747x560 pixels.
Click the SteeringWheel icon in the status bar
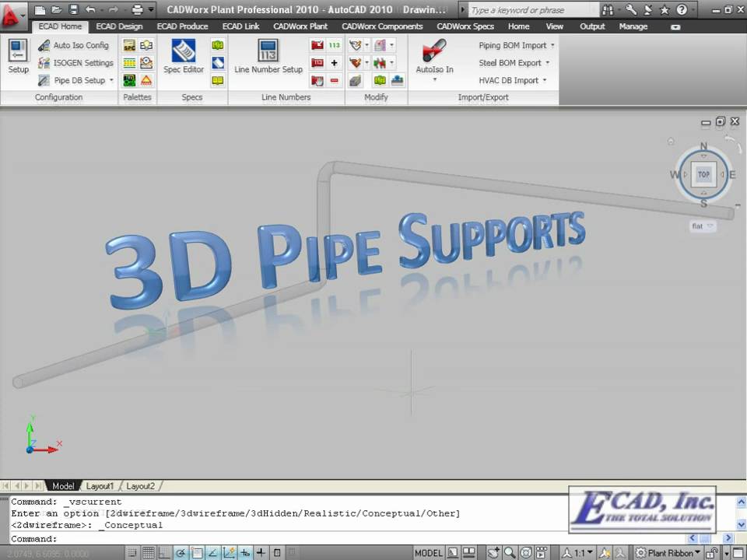click(x=526, y=552)
